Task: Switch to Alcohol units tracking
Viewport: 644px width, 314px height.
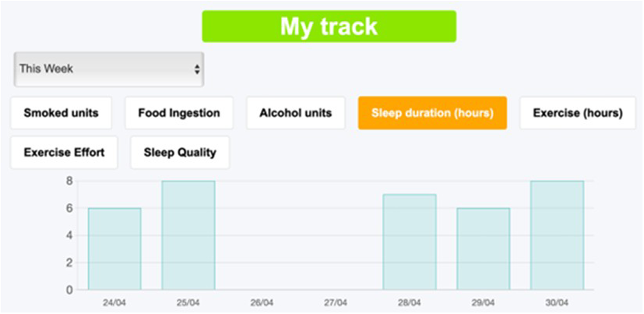Action: pos(296,113)
